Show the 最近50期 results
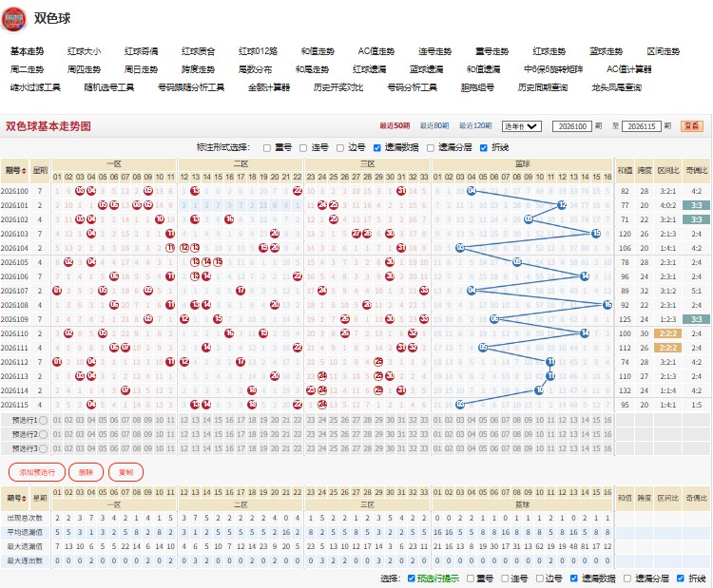The image size is (713, 588). (395, 126)
